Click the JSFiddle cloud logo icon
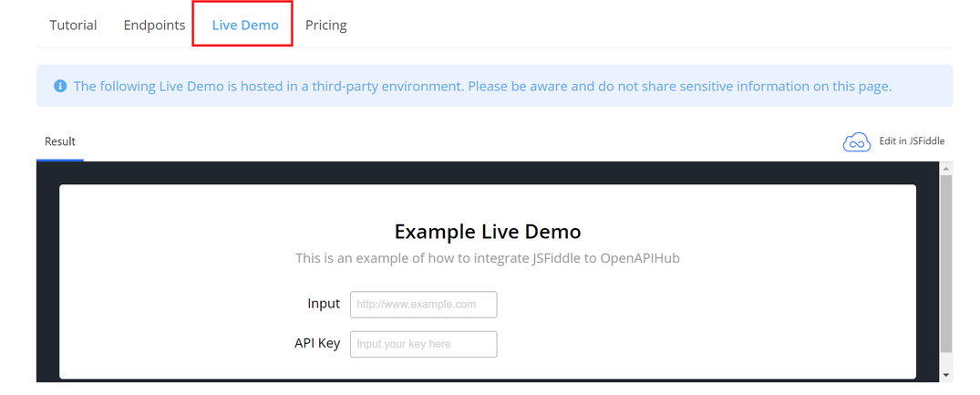Image resolution: width=980 pixels, height=395 pixels. point(856,142)
